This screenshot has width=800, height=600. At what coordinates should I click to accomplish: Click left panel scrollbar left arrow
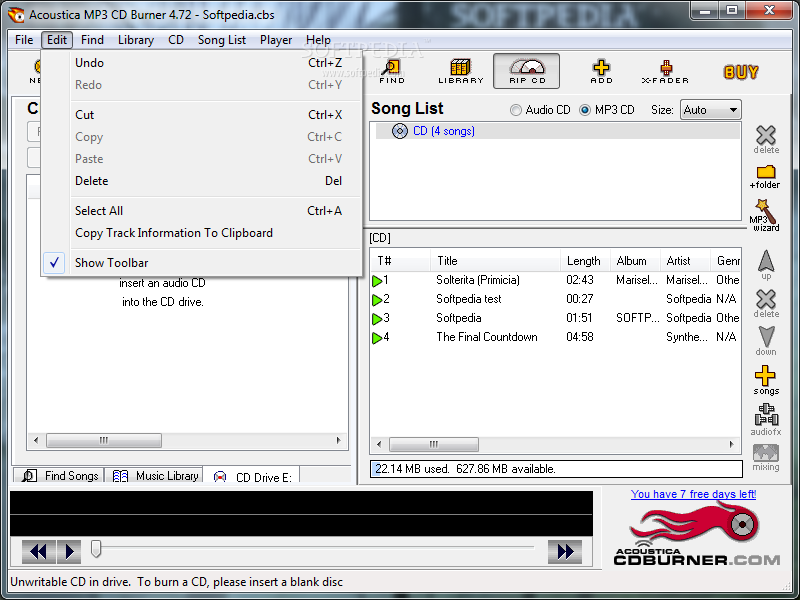click(36, 440)
